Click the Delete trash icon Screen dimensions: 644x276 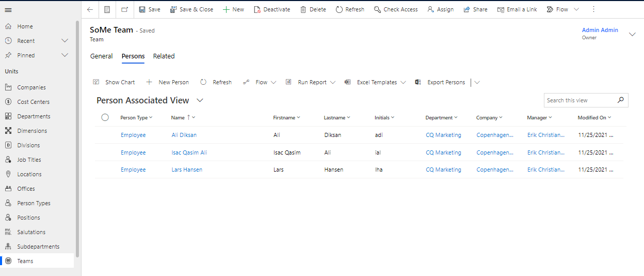pos(303,9)
